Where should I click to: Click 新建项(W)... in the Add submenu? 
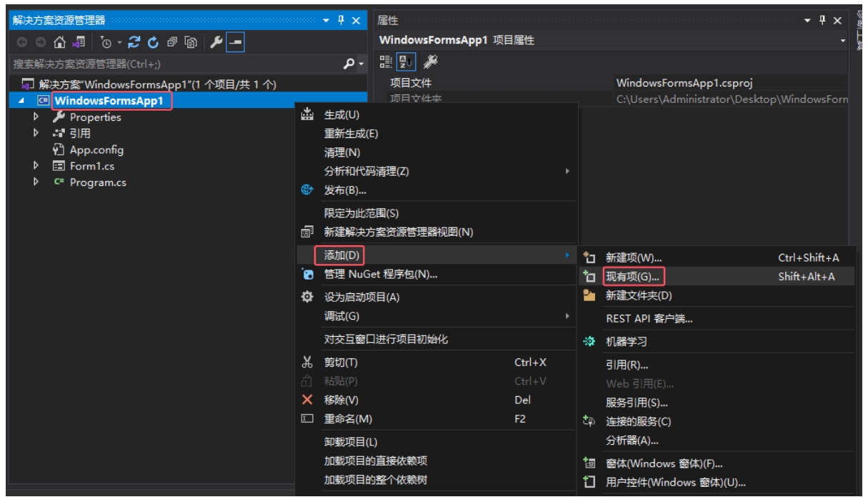coord(717,257)
